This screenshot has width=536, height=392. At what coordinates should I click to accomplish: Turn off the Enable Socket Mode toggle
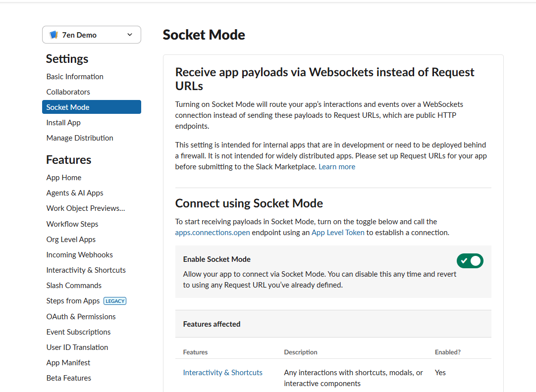click(470, 261)
